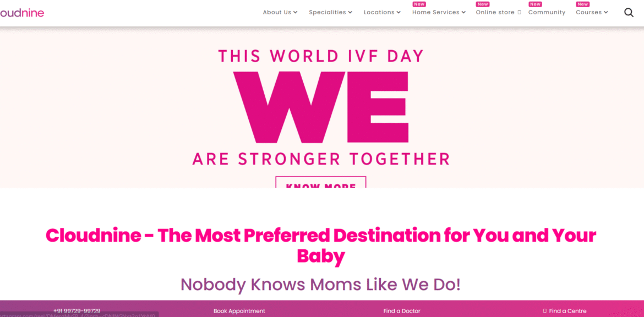Click the Cloudnine logo
The width and height of the screenshot is (644, 317).
[22, 12]
